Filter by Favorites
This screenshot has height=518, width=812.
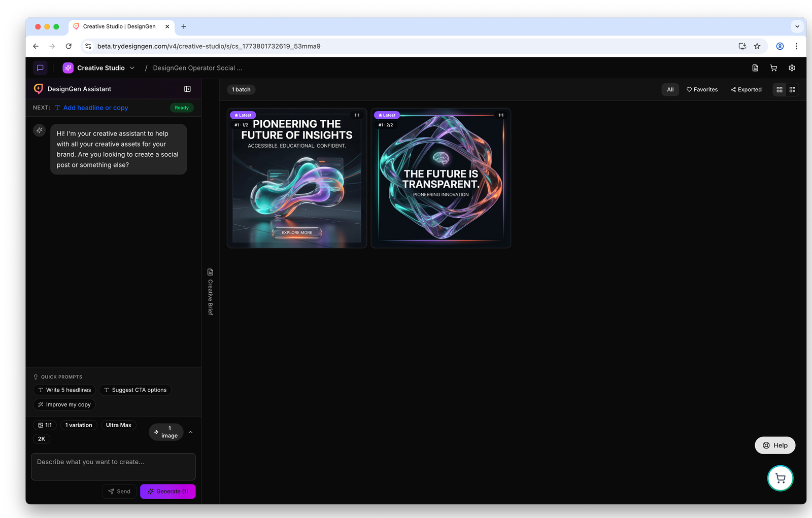click(702, 90)
